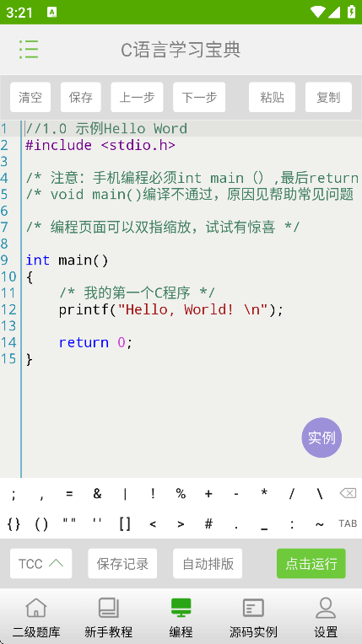The height and width of the screenshot is (644, 362).
Task: Expand the TCC compiler dropdown
Action: 41,563
